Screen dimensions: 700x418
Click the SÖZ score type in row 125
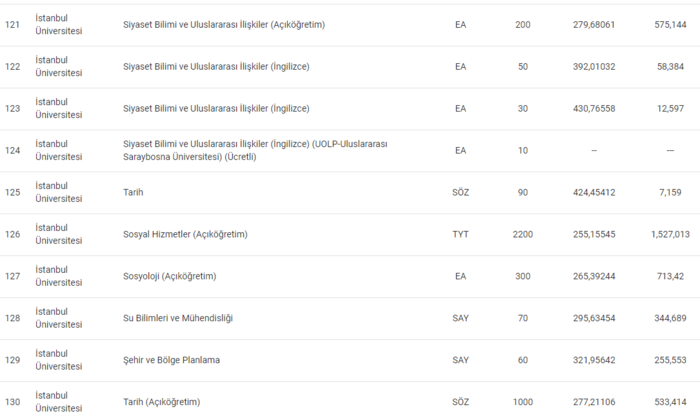click(x=460, y=192)
